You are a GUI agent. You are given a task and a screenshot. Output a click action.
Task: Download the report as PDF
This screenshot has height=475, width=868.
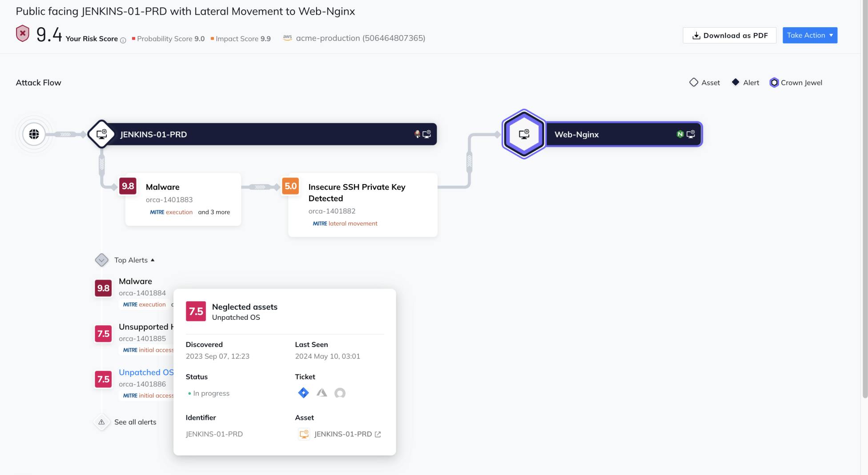pos(729,36)
